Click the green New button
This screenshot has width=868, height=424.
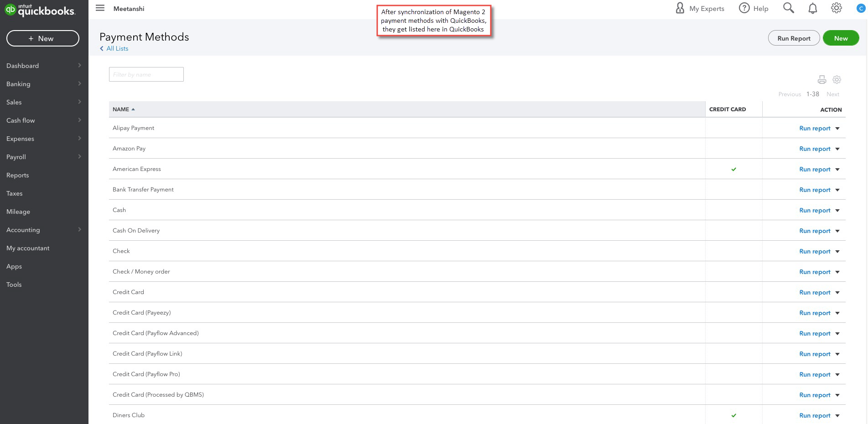point(841,38)
